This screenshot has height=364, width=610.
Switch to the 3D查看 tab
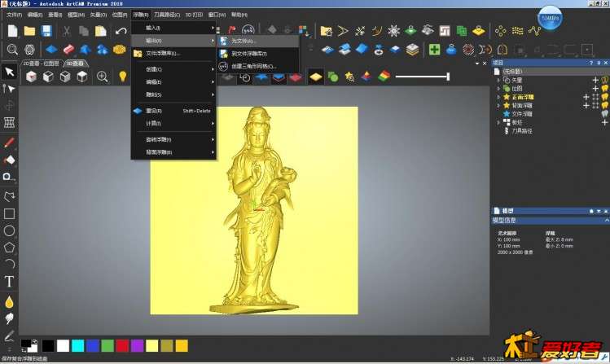[x=75, y=63]
